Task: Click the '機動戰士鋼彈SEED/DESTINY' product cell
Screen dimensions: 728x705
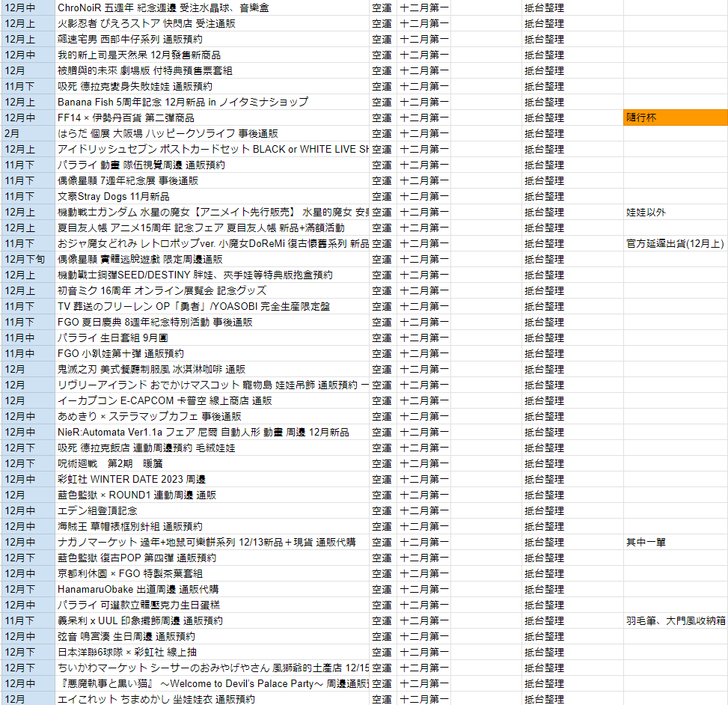Action: coord(212,275)
